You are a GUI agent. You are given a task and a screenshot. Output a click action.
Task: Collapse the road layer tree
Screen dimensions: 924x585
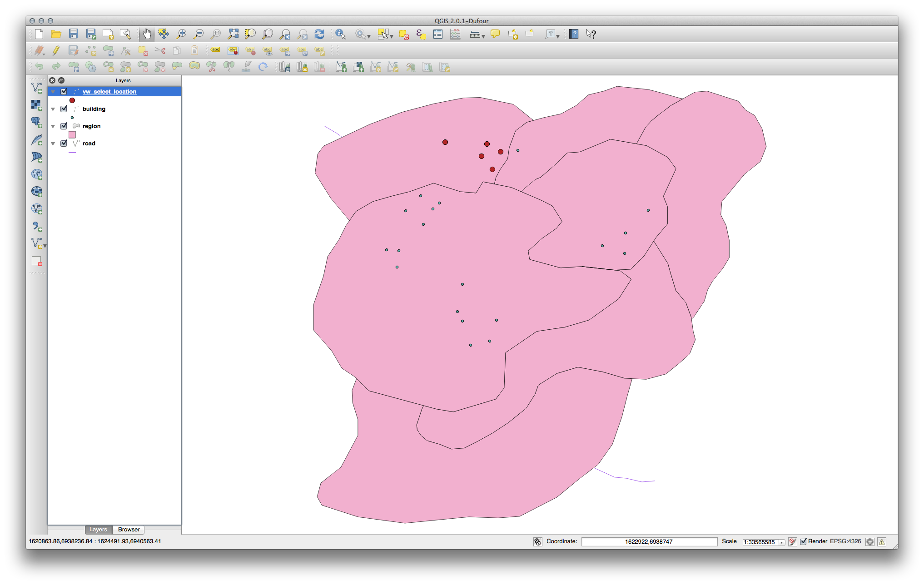53,144
